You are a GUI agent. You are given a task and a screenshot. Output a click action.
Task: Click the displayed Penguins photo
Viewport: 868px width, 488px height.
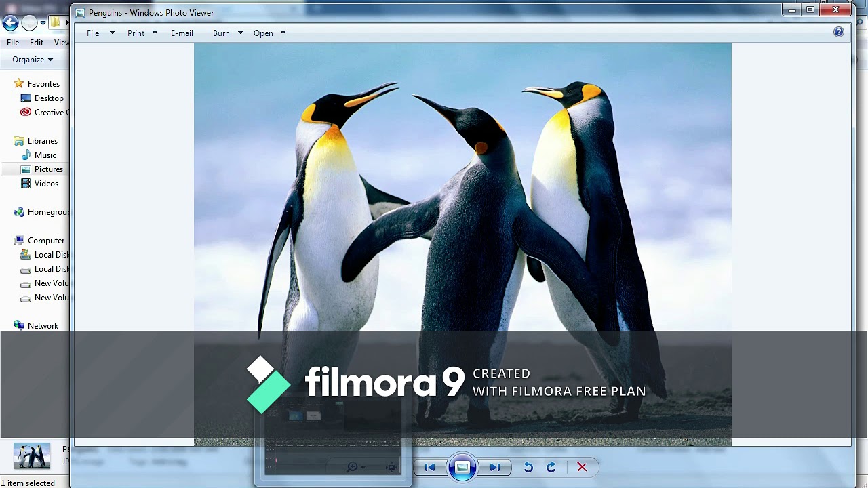pyautogui.click(x=462, y=245)
